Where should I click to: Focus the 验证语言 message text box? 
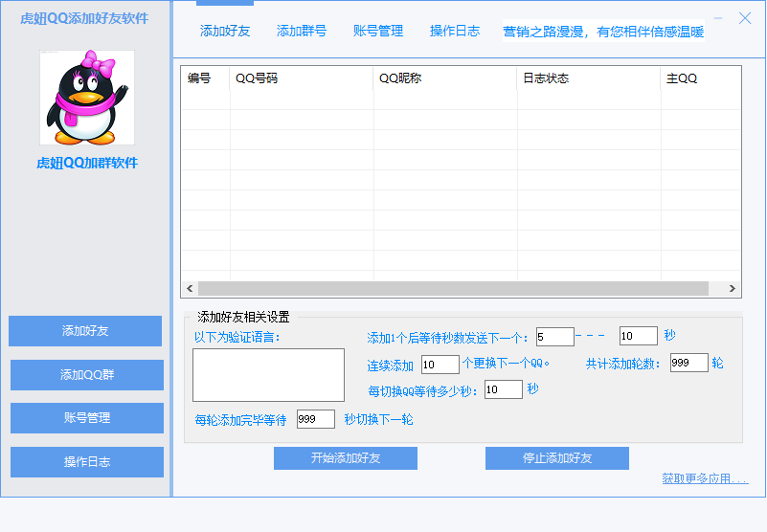coord(268,375)
